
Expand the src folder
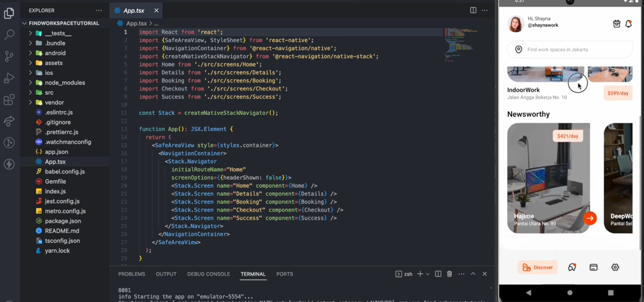pyautogui.click(x=49, y=92)
